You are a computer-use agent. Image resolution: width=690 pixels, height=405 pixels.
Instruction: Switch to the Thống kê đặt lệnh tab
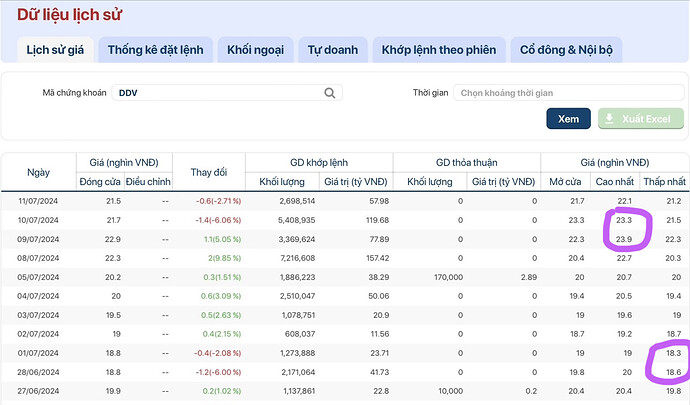click(155, 50)
